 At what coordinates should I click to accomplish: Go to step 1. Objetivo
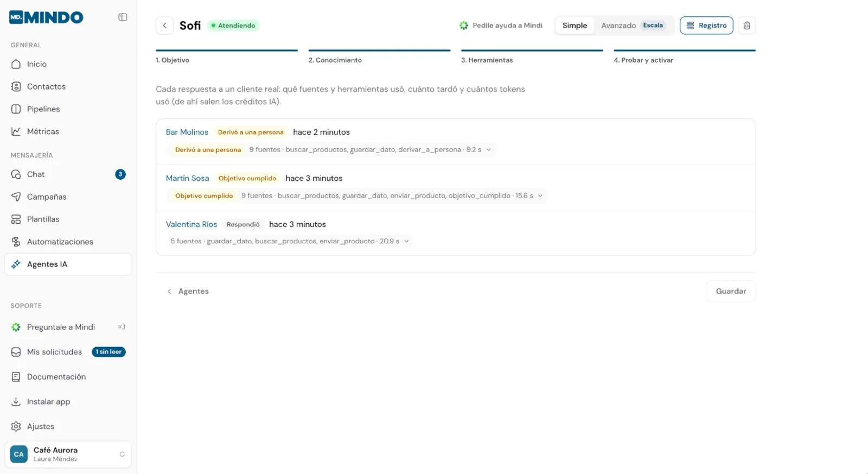227,57
